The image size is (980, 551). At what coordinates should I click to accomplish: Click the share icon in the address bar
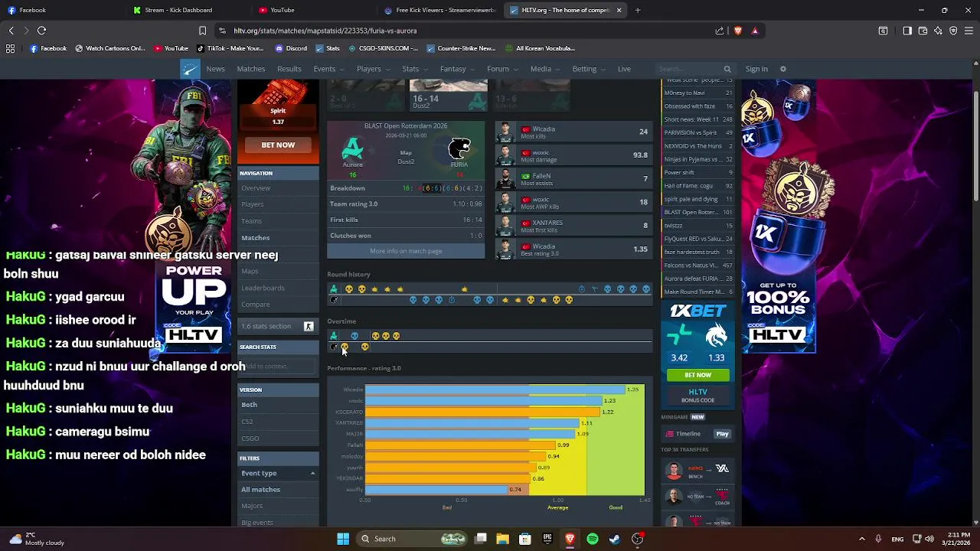point(720,31)
